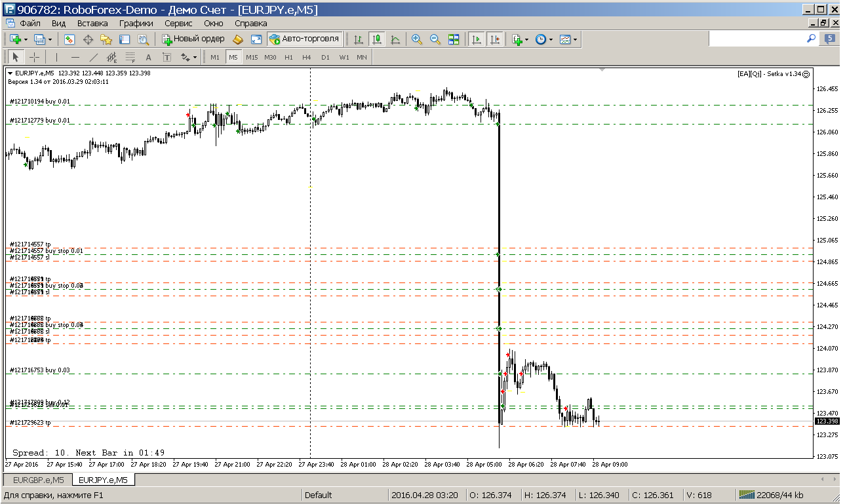The width and height of the screenshot is (845, 504).
Task: Select the Fibonacci retracement tool
Action: [130, 58]
